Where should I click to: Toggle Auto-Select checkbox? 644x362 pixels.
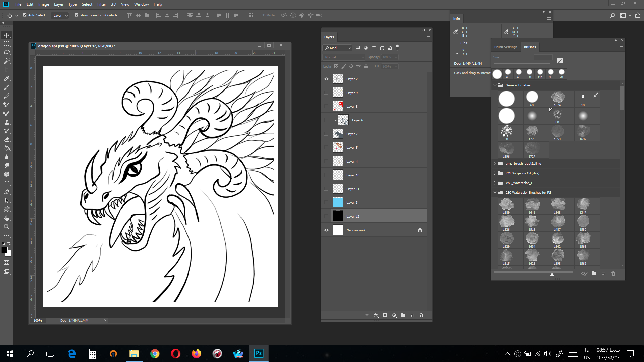point(25,15)
